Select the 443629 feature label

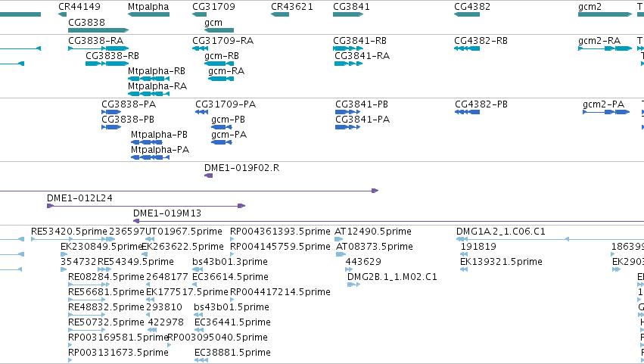363,262
